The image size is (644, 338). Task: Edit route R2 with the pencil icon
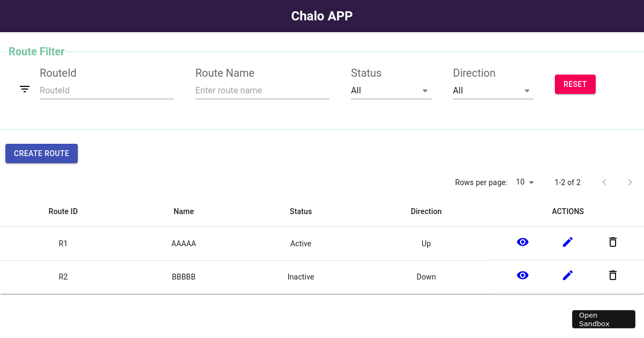point(567,275)
